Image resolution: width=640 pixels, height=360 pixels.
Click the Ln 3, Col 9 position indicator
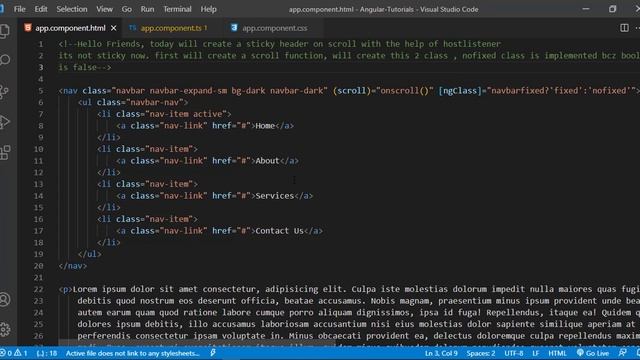coord(441,353)
